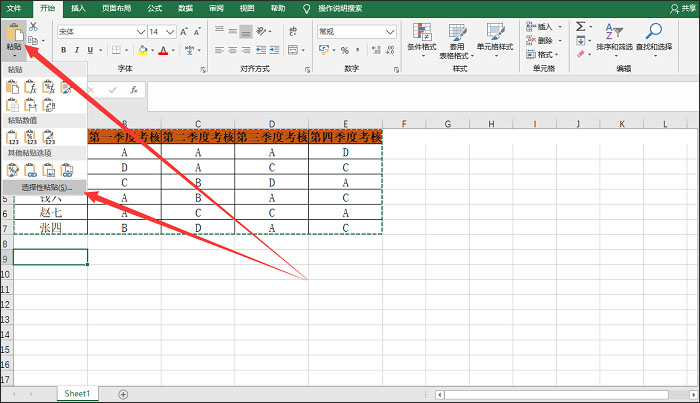The image size is (700, 403).
Task: Expand the 套用表格格式 menu
Action: (457, 41)
